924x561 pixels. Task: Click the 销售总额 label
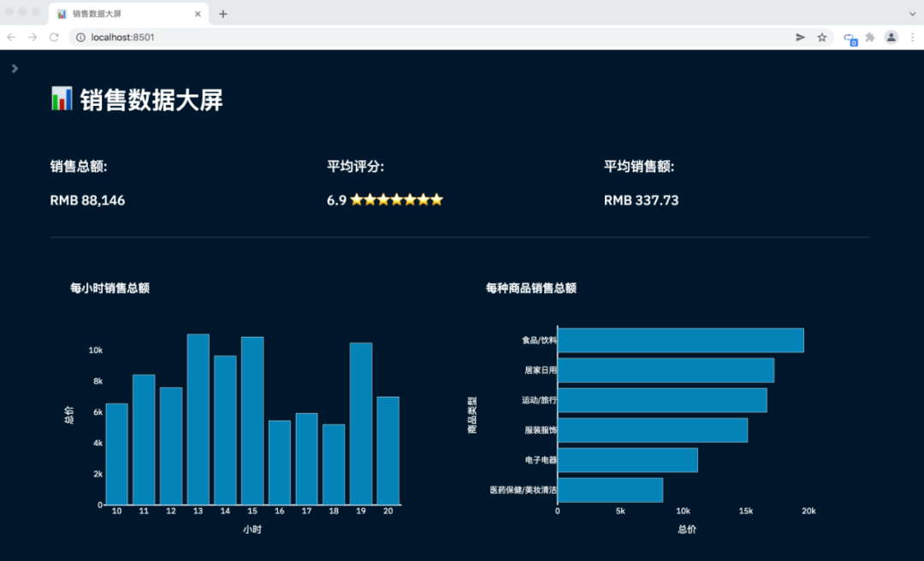pyautogui.click(x=79, y=166)
